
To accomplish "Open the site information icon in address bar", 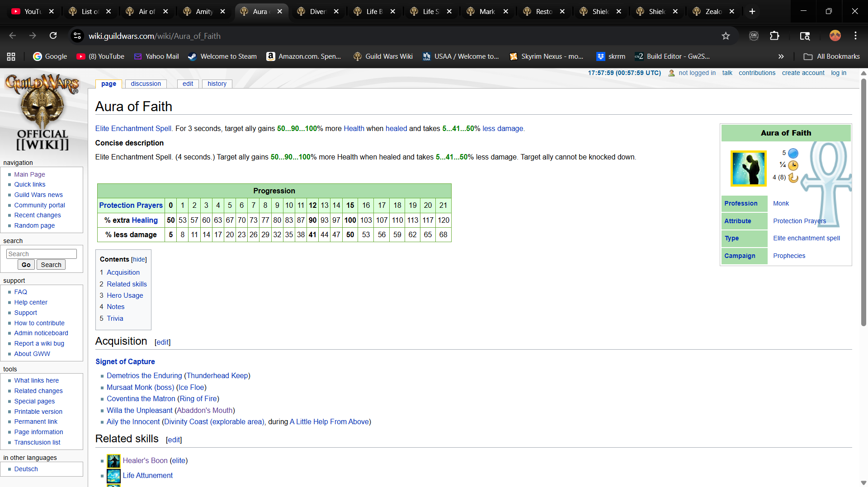I will [77, 36].
